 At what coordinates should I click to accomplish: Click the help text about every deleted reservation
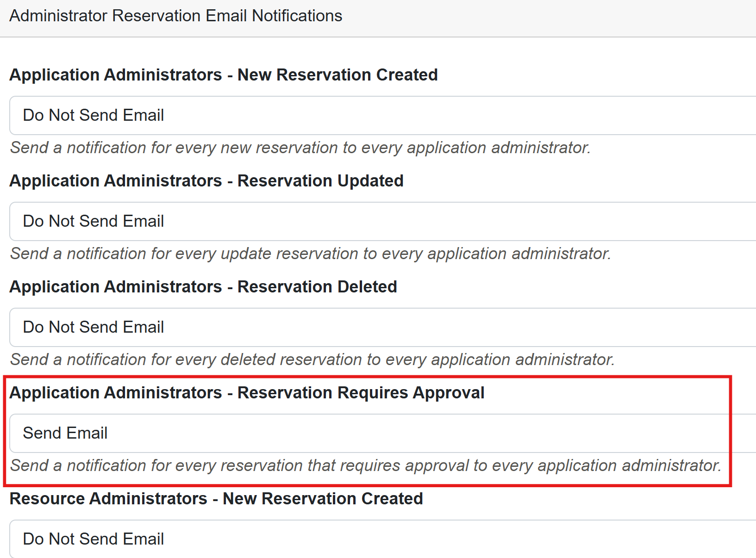pyautogui.click(x=312, y=360)
